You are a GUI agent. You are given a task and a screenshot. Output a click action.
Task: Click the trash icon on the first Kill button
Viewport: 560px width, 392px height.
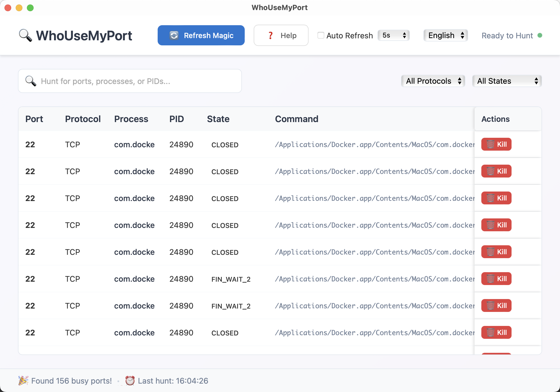click(x=491, y=144)
